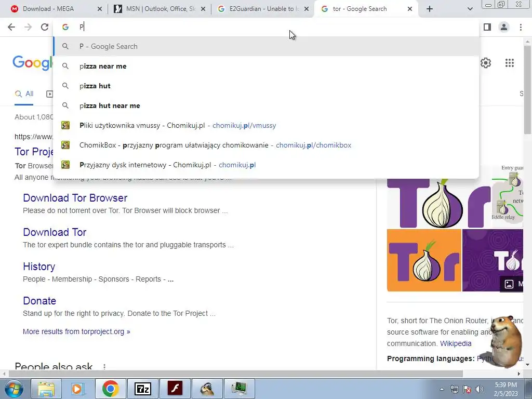Open the 'History' sitelink
Viewport: 532px width, 399px height.
39,267
